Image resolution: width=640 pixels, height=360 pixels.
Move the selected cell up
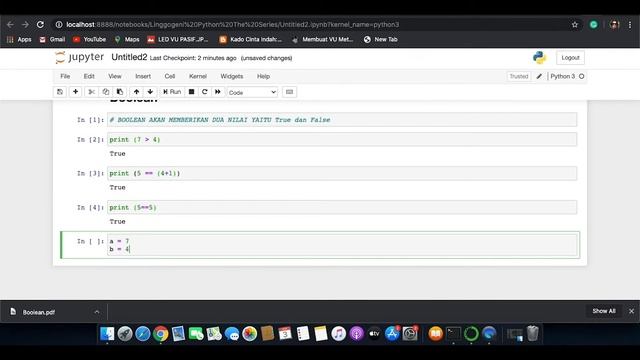(x=136, y=92)
